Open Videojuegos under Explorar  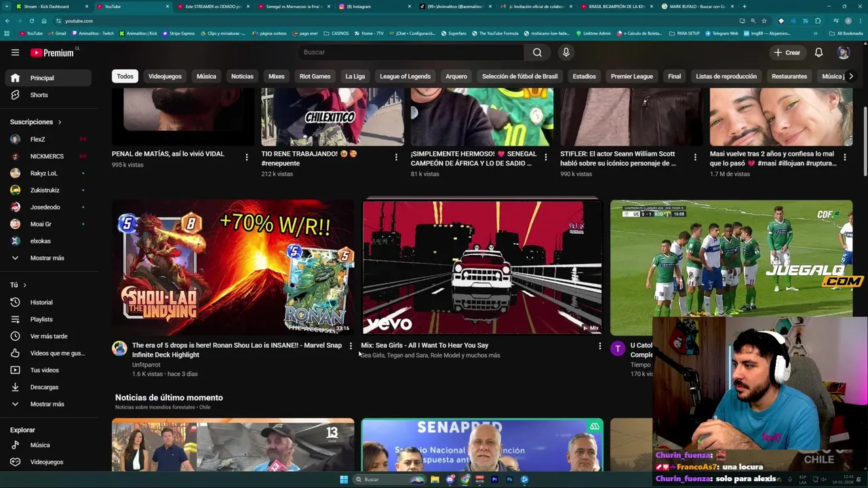click(48, 462)
